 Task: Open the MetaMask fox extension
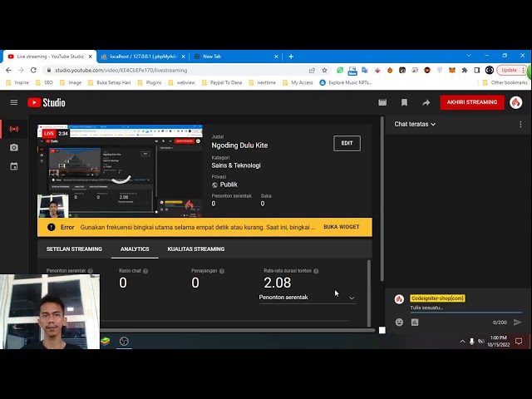click(452, 70)
